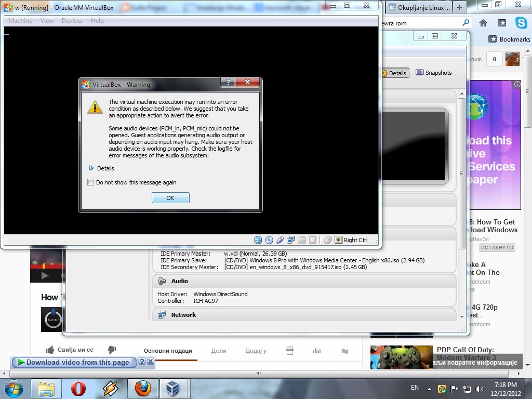
Task: Switch to Snapshots view in VirtualBox Manager
Action: click(434, 73)
